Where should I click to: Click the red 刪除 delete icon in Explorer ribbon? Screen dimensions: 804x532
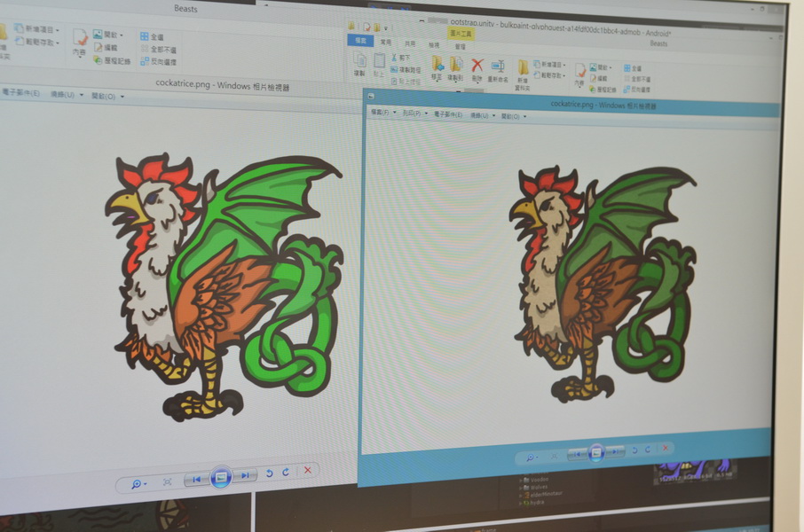[477, 65]
